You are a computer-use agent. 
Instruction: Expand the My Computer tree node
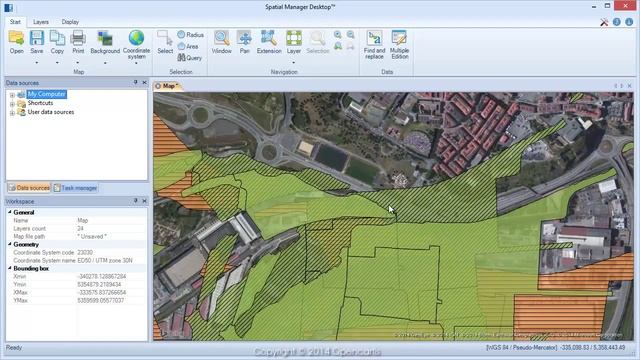(x=12, y=95)
